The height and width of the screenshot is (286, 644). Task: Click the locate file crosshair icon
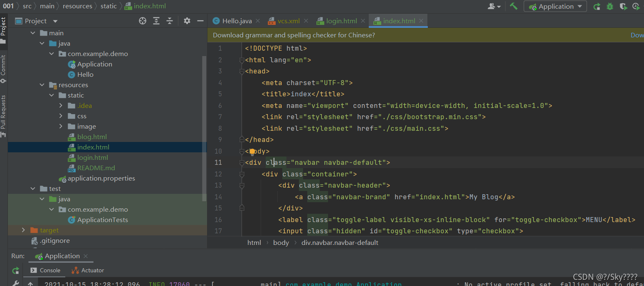click(143, 21)
